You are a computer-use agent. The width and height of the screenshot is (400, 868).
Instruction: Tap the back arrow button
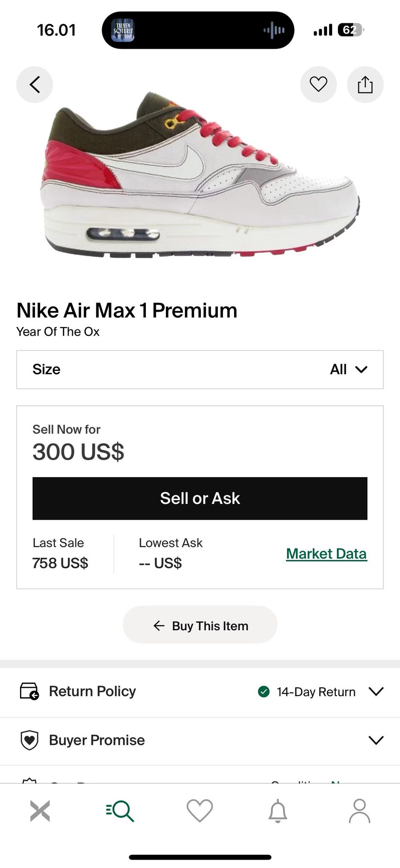pos(35,85)
